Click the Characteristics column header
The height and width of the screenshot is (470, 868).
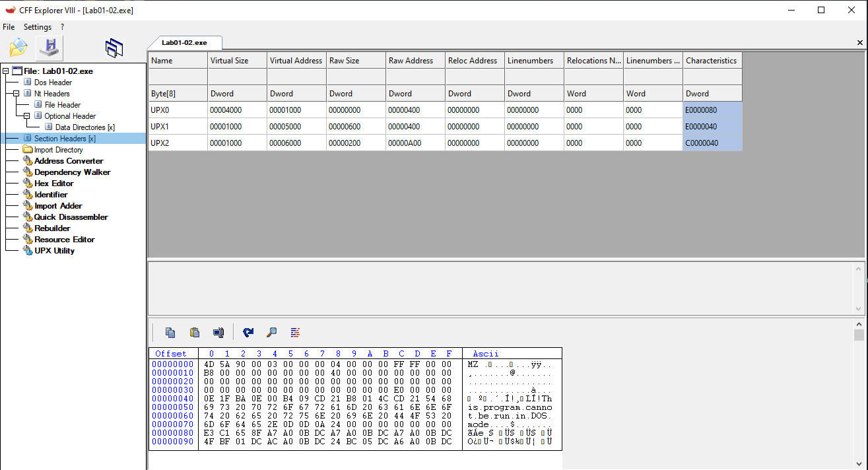[x=712, y=60]
